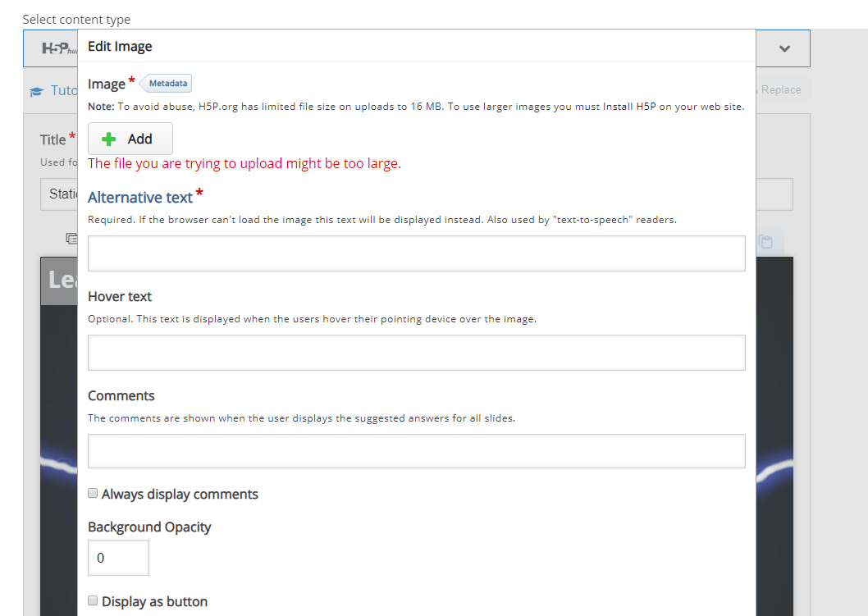This screenshot has height=616, width=868.
Task: Click the Alternative text label
Action: [140, 198]
